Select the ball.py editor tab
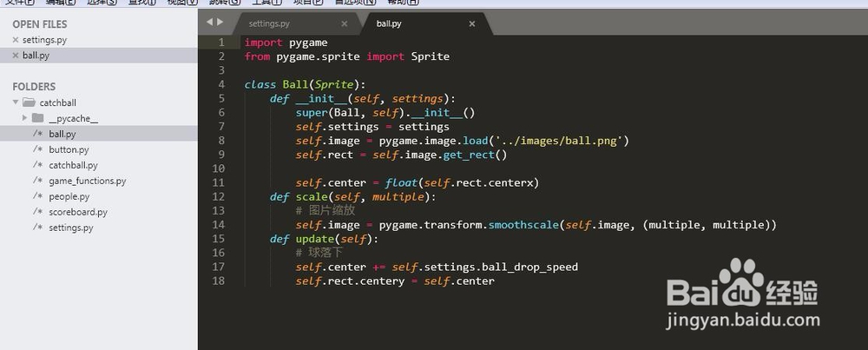The image size is (868, 350). click(x=389, y=23)
